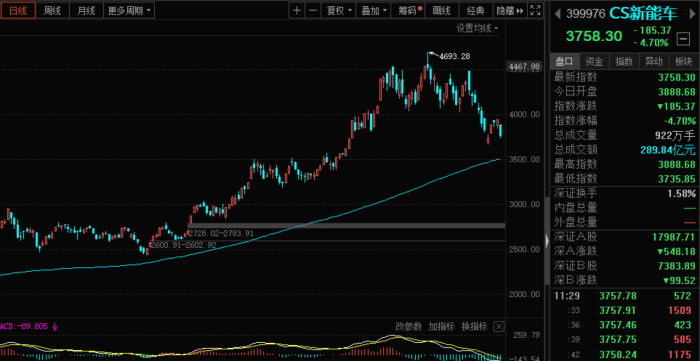Click 改参数 to edit indicator parameters
The image size is (700, 361).
pyautogui.click(x=408, y=326)
